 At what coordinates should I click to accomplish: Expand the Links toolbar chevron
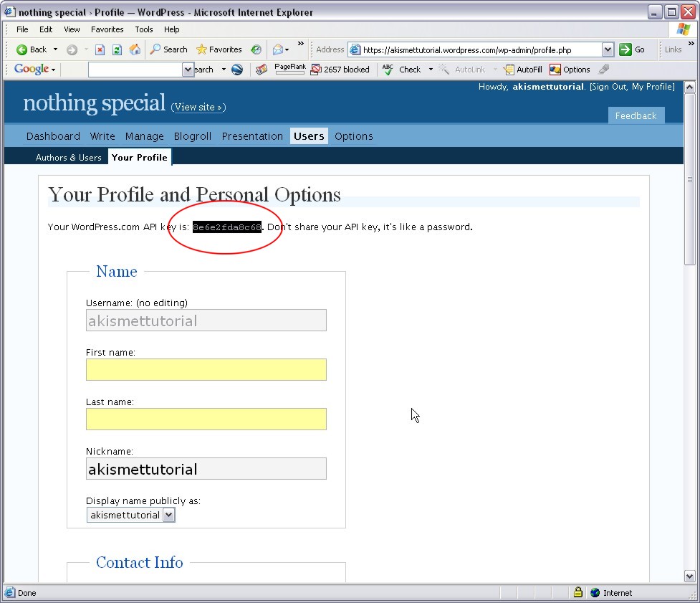tap(691, 44)
